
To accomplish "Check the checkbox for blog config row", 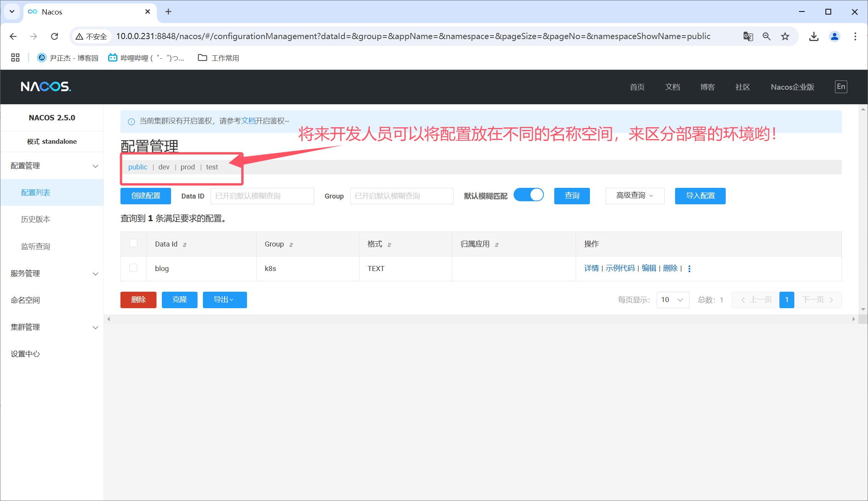I will coord(133,268).
